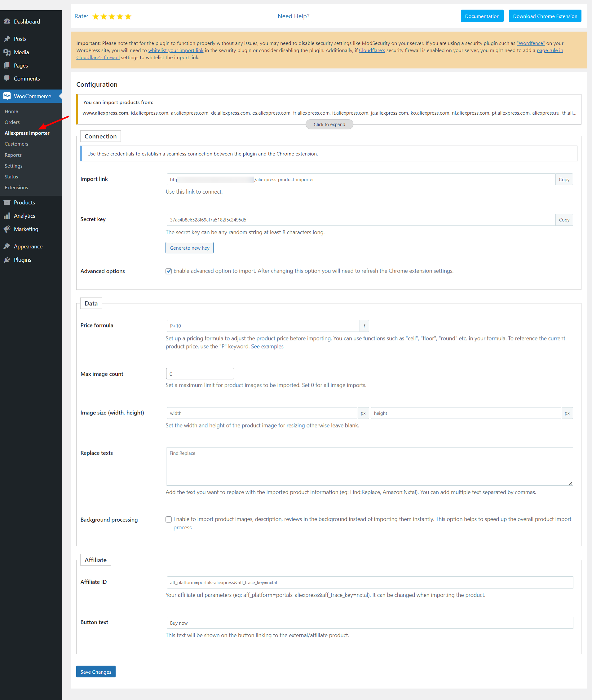This screenshot has width=592, height=700.
Task: Click the Pages document icon
Action: point(7,65)
